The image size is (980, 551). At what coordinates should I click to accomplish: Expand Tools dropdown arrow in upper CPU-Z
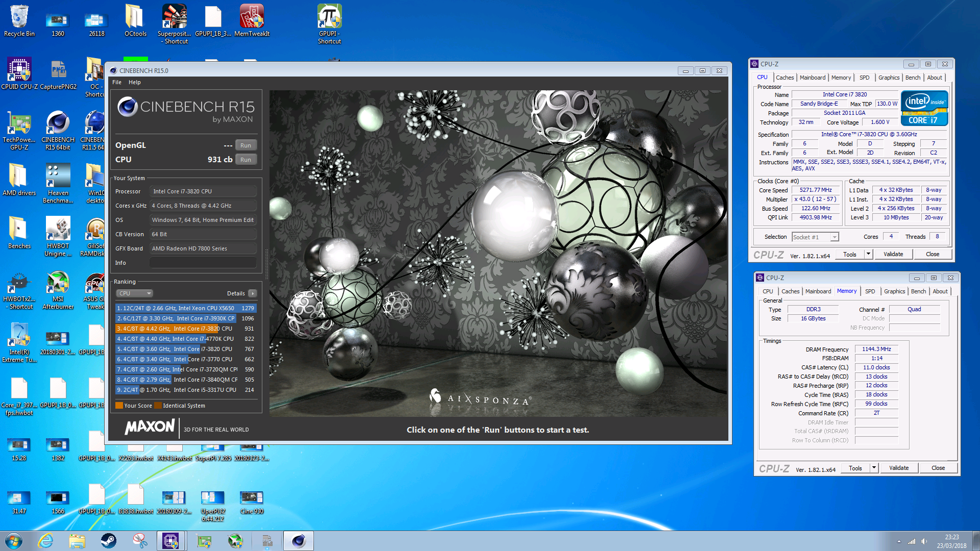868,254
